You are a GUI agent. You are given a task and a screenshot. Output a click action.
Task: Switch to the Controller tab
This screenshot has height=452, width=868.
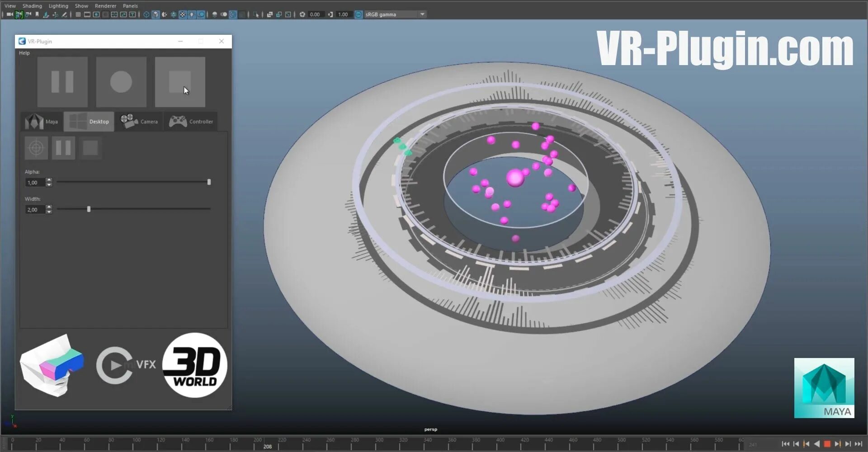[x=191, y=122]
